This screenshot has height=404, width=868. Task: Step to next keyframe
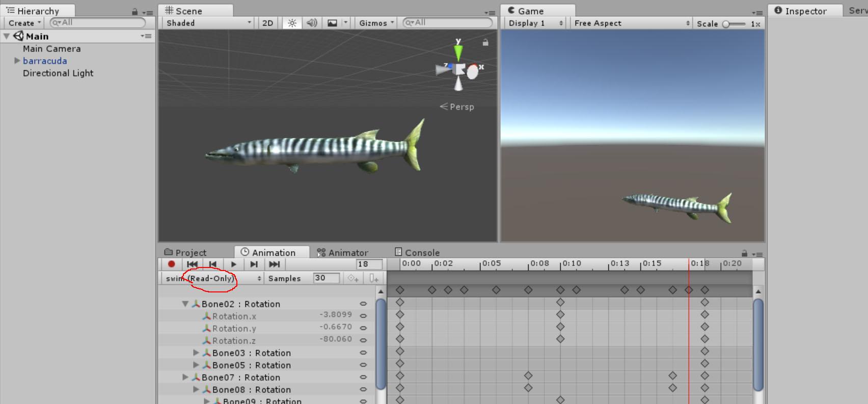[x=254, y=264]
